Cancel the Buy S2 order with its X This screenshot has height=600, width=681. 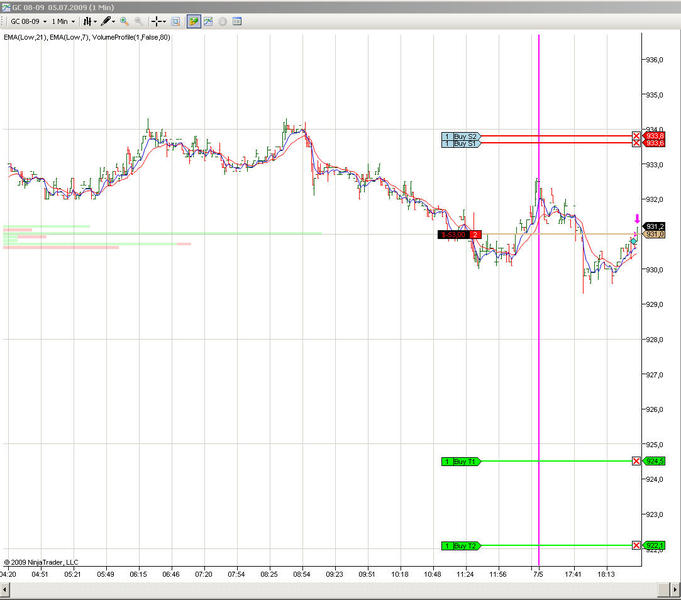[x=636, y=136]
